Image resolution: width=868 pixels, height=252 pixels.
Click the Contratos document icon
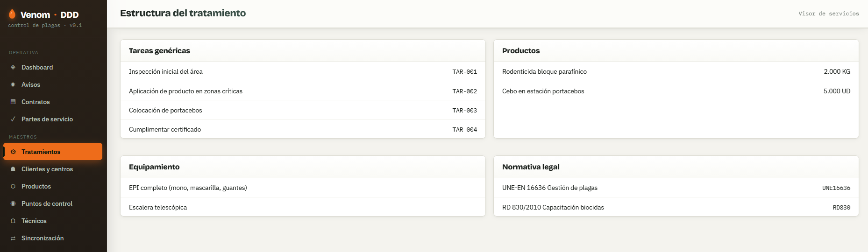click(x=13, y=102)
